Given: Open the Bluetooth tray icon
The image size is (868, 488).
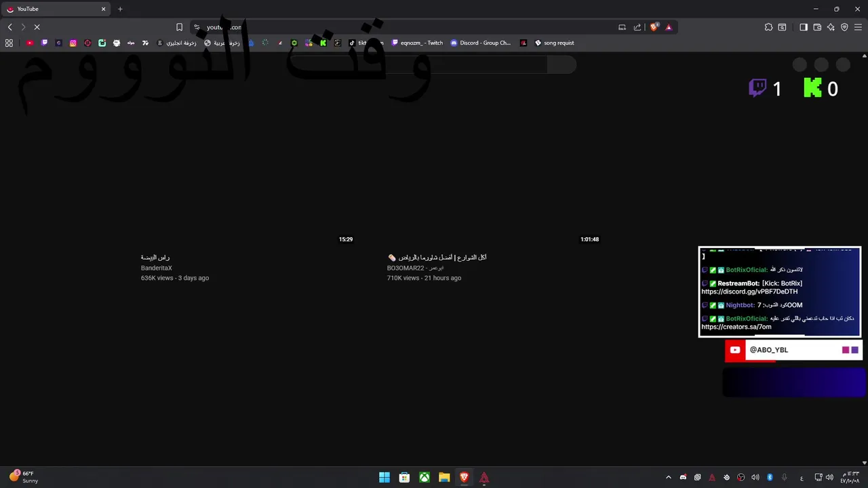Looking at the screenshot, I should (770, 477).
